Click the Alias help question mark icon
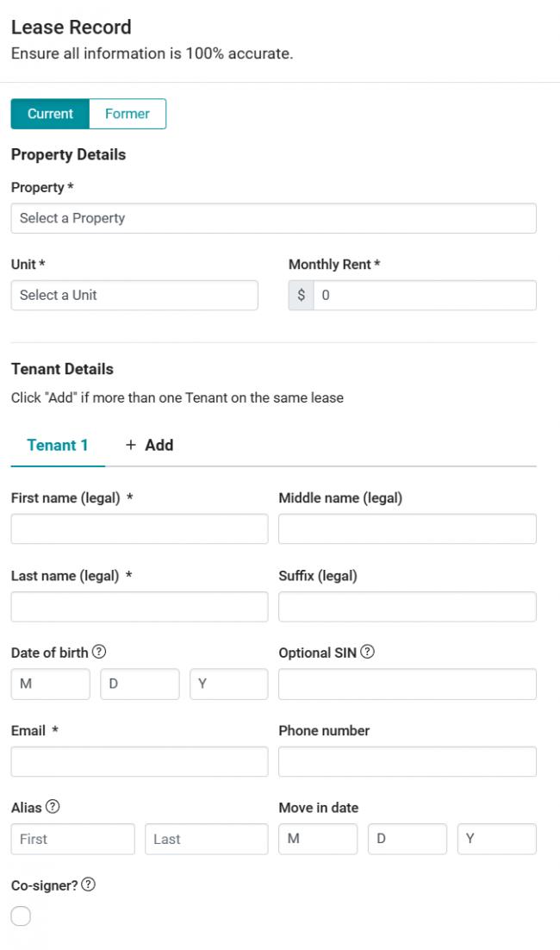The image size is (560, 950). tap(53, 806)
